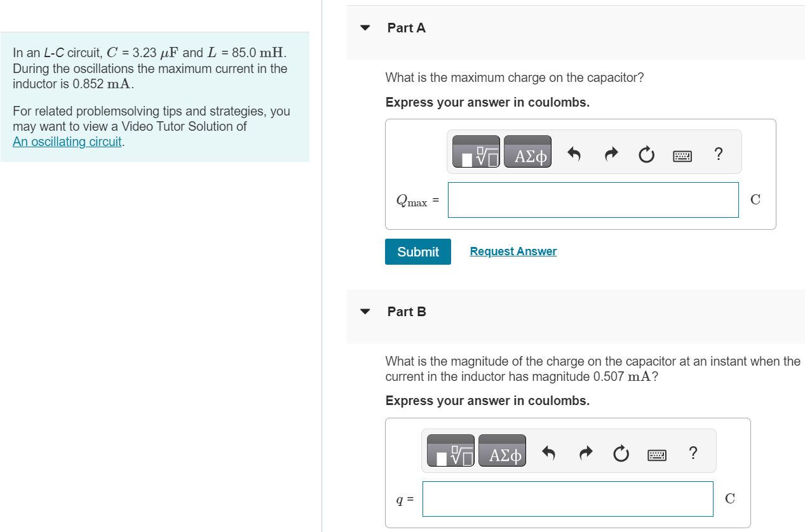The height and width of the screenshot is (532, 805).
Task: Click the Request Answer link
Action: tap(513, 251)
